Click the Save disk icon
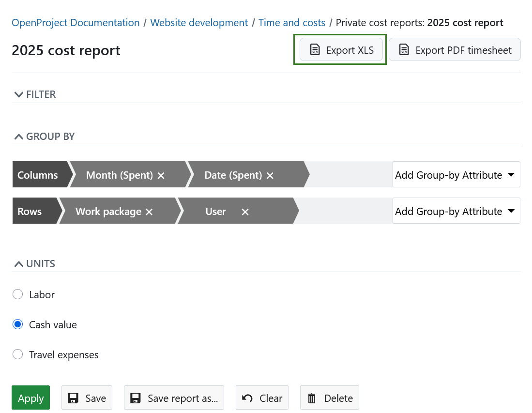The image size is (532, 413). [x=73, y=398]
